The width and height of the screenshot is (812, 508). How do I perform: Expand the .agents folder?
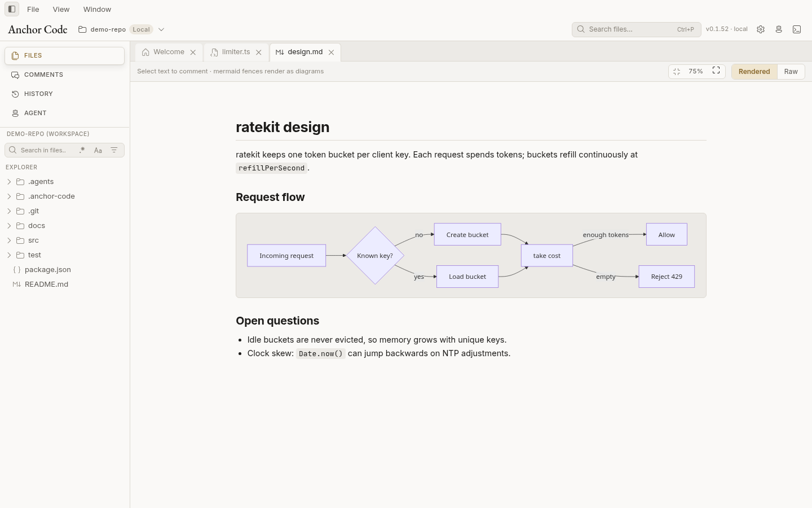pos(9,182)
